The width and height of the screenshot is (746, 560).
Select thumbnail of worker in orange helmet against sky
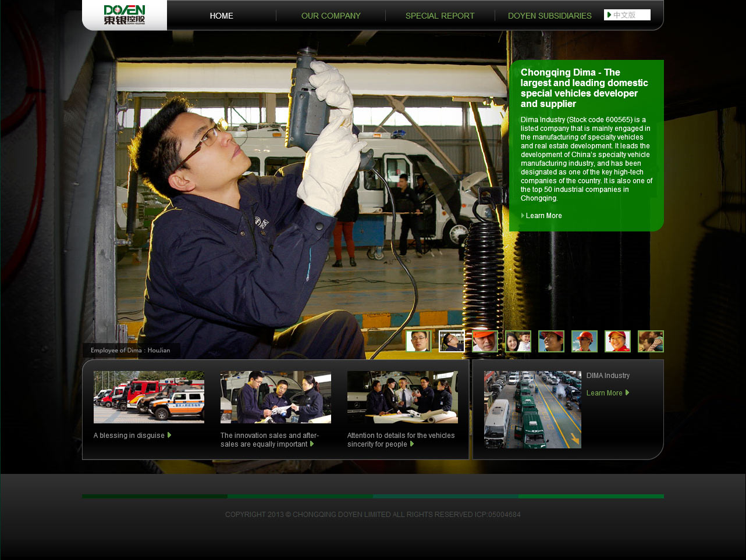tap(584, 341)
